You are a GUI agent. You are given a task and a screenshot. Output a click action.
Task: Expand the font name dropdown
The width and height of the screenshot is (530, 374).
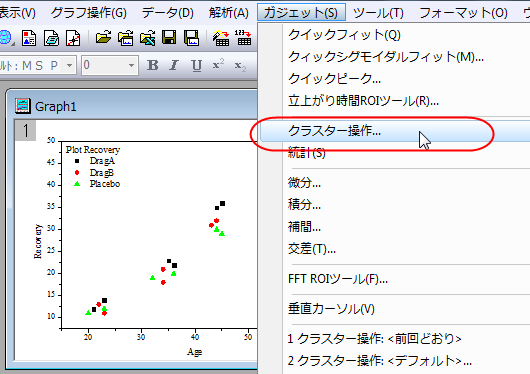tap(69, 65)
